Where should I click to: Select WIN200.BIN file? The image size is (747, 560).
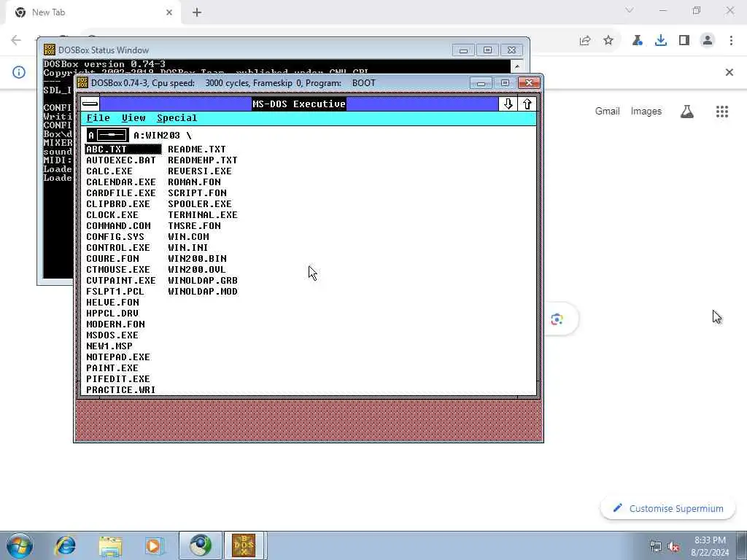pyautogui.click(x=197, y=259)
